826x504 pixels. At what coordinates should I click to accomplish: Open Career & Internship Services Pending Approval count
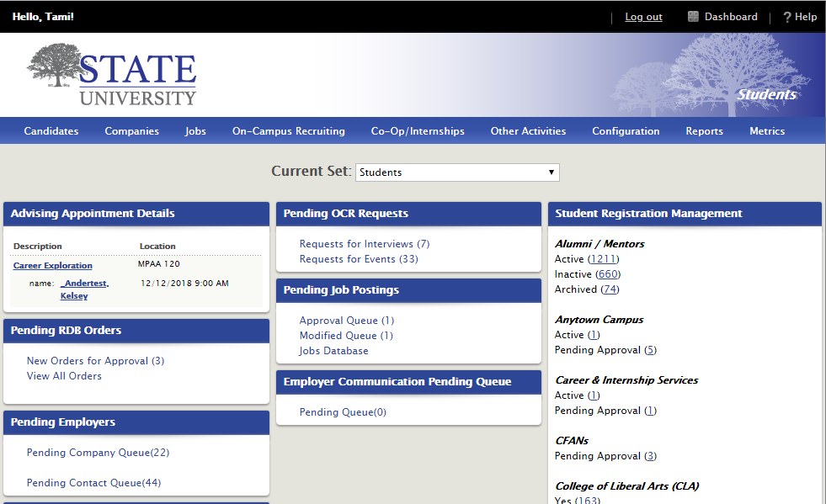pyautogui.click(x=651, y=411)
